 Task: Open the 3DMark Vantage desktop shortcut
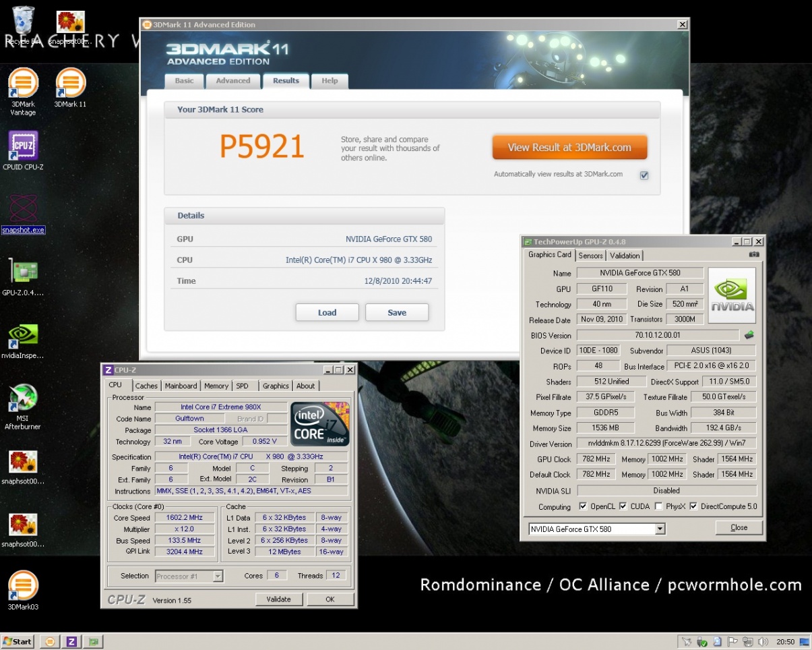tap(23, 84)
